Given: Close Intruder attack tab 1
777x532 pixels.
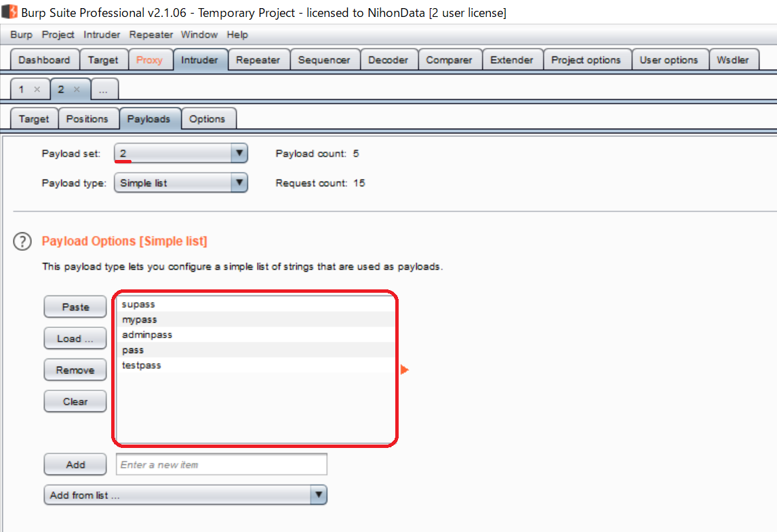Looking at the screenshot, I should (x=37, y=89).
